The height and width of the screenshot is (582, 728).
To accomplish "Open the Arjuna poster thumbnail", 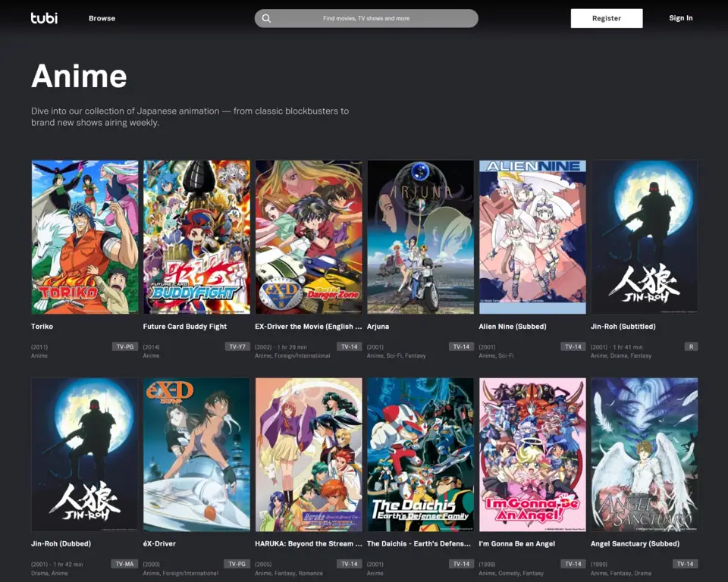I will (x=421, y=237).
